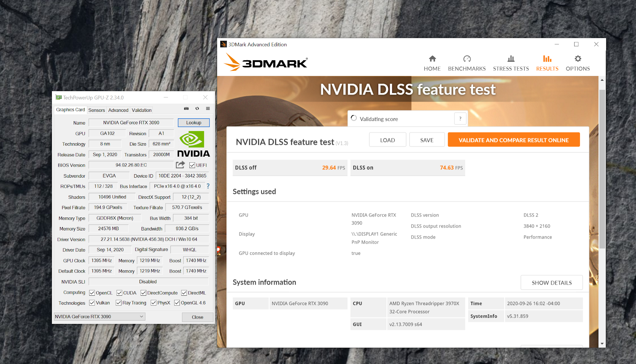Click the 3DMark vertical scrollbar thumb
The width and height of the screenshot is (636, 364).
pos(602,169)
